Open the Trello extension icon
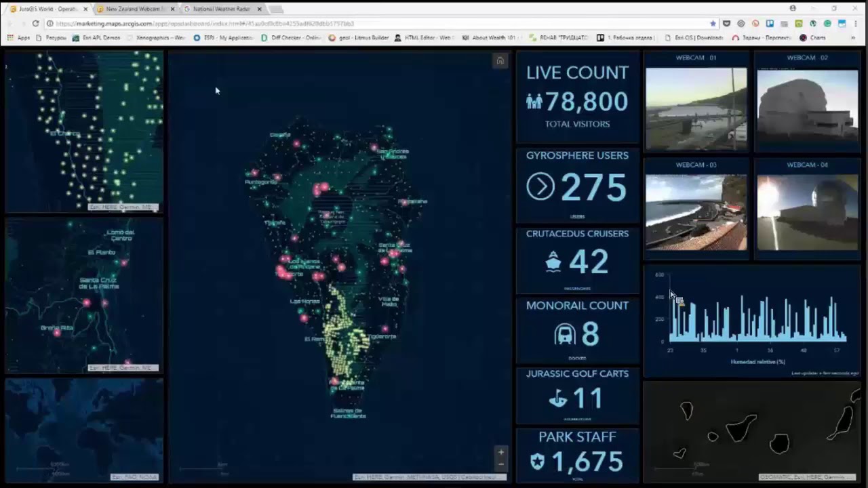The image size is (868, 488). point(770,23)
